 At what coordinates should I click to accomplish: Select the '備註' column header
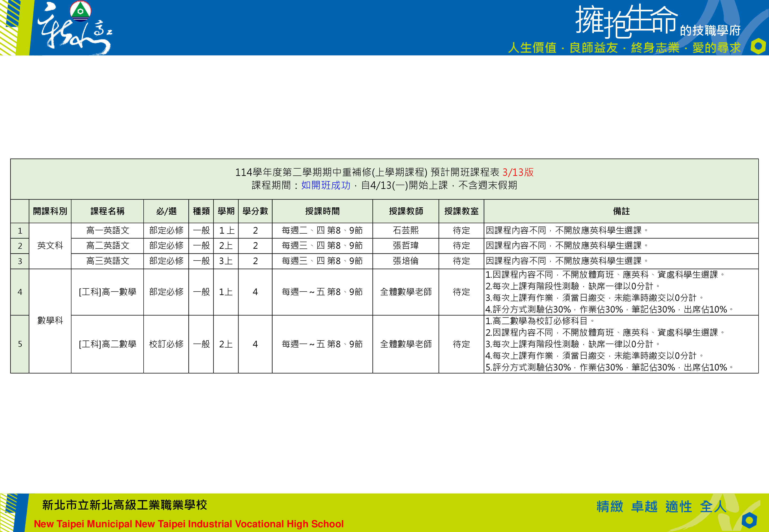coord(621,211)
